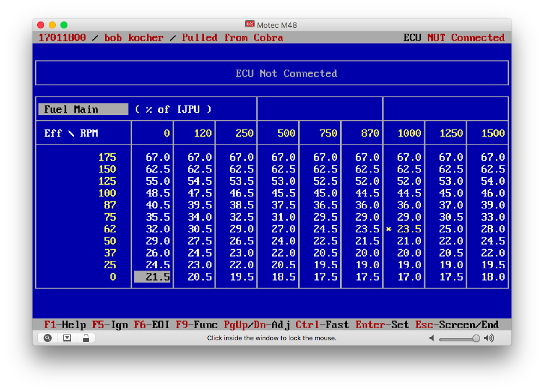Click the 175 efficiency row label
The image size is (544, 392).
click(107, 157)
